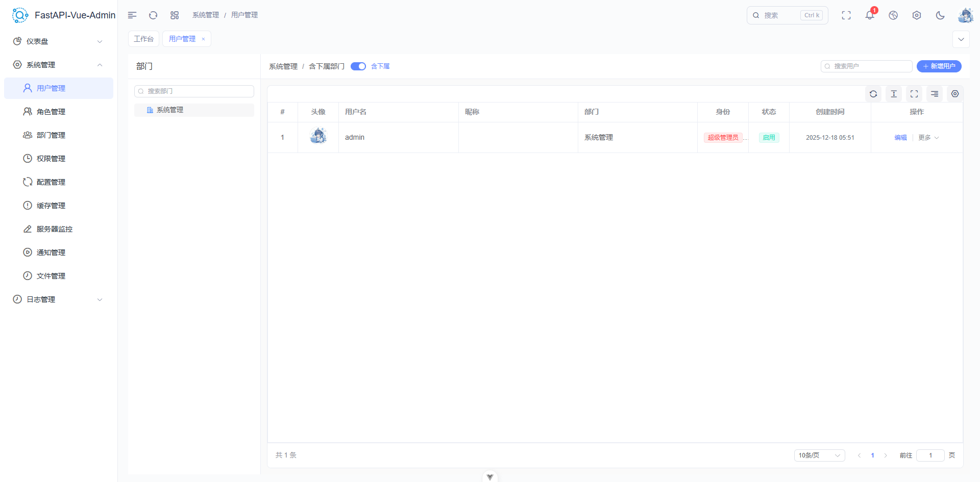980x482 pixels.
Task: Toggle table fullscreen view icon
Action: click(x=914, y=94)
